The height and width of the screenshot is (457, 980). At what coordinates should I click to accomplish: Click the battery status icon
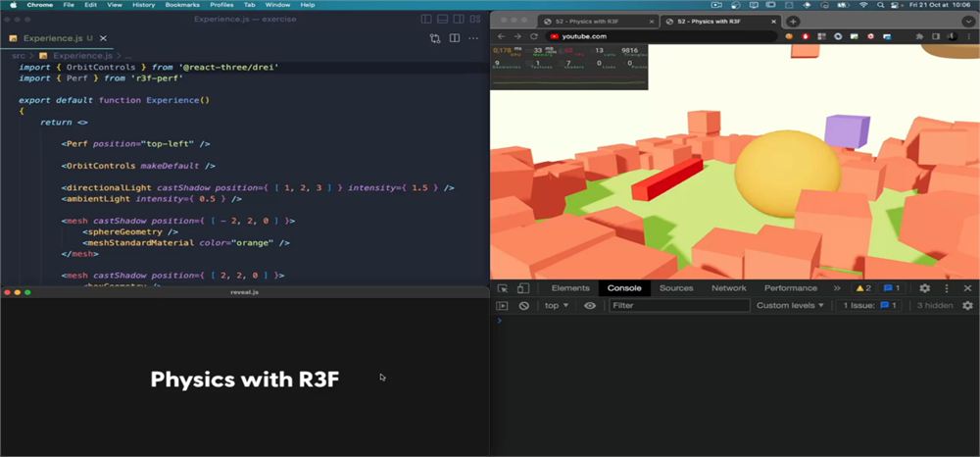[x=842, y=5]
